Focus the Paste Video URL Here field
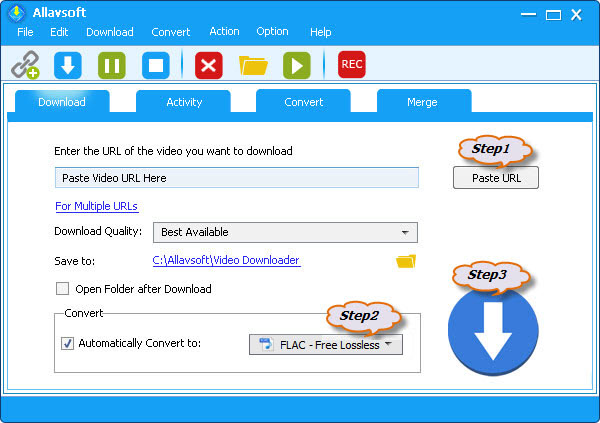This screenshot has height=423, width=600. pos(237,178)
